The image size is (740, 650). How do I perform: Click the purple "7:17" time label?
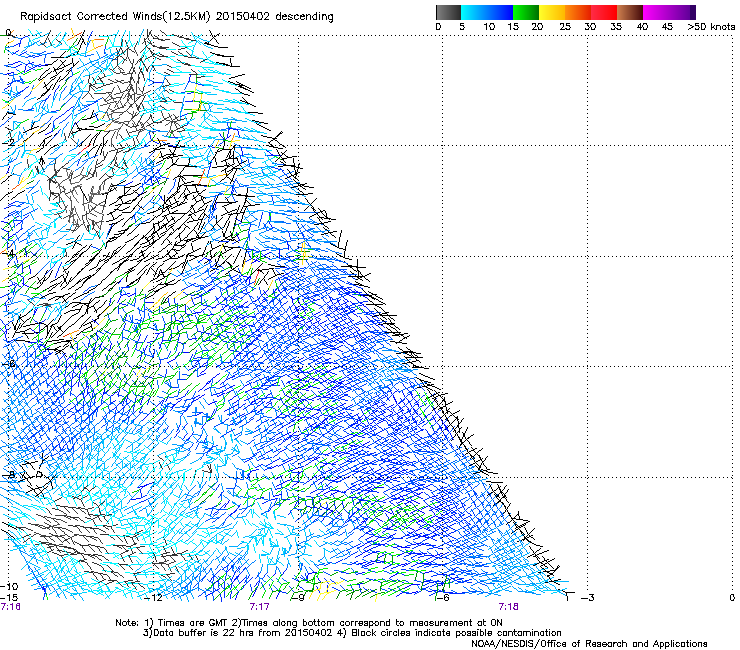point(260,607)
